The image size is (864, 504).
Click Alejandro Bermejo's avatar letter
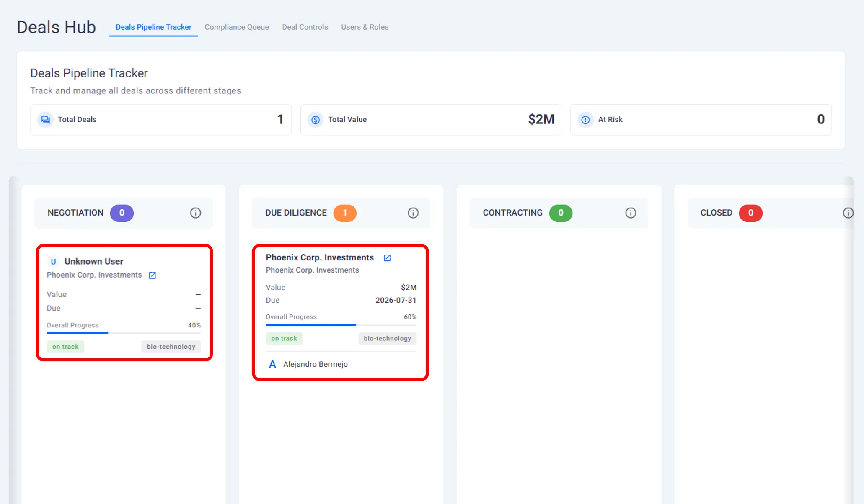click(272, 364)
